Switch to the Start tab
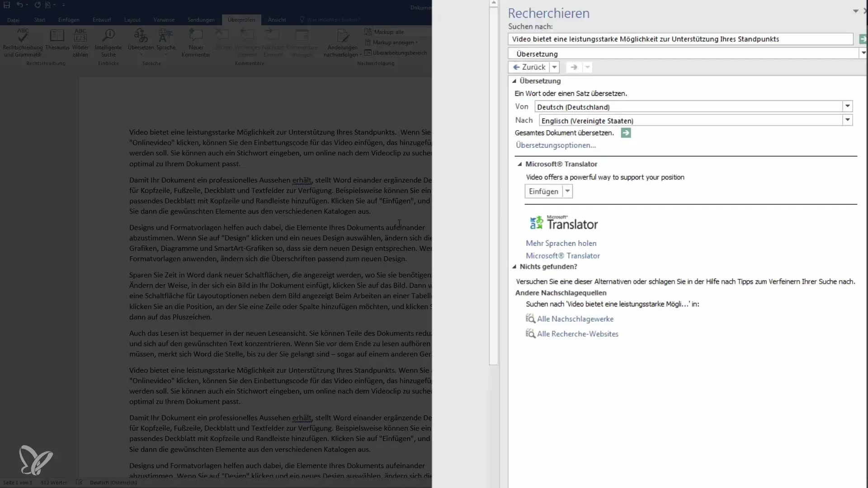The image size is (868, 488). pos(40,20)
